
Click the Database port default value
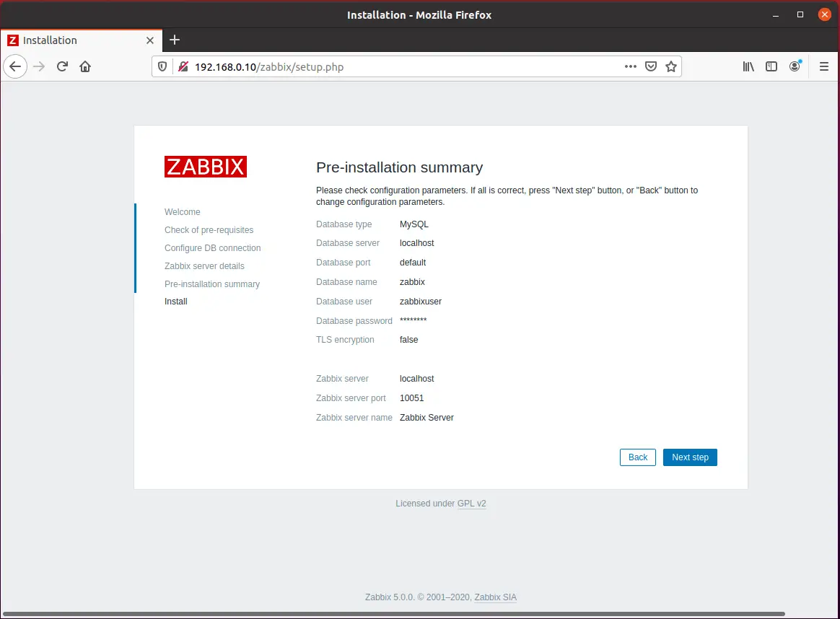pos(413,263)
